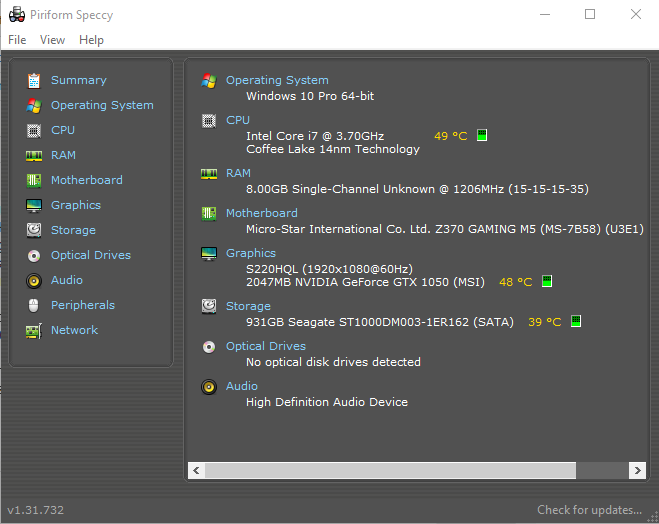Viewport: 659px width, 524px height.
Task: Click the storage temperature value 39 °C
Action: (x=545, y=322)
